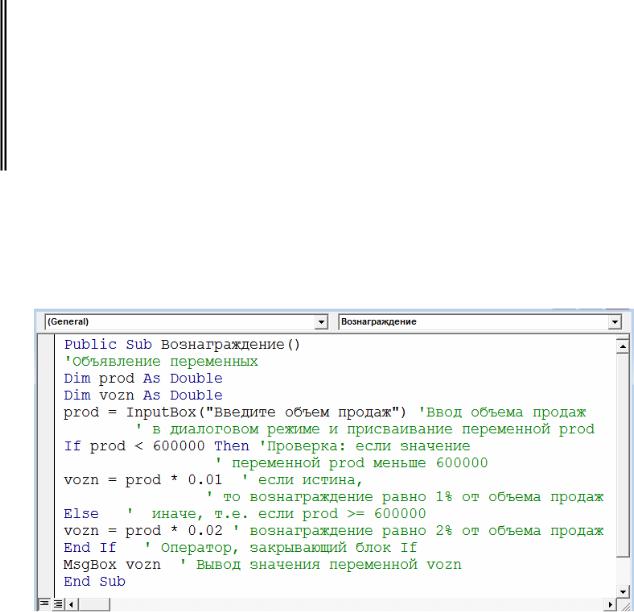
Task: Click line 'Dim prod As Double'
Action: coord(143,378)
